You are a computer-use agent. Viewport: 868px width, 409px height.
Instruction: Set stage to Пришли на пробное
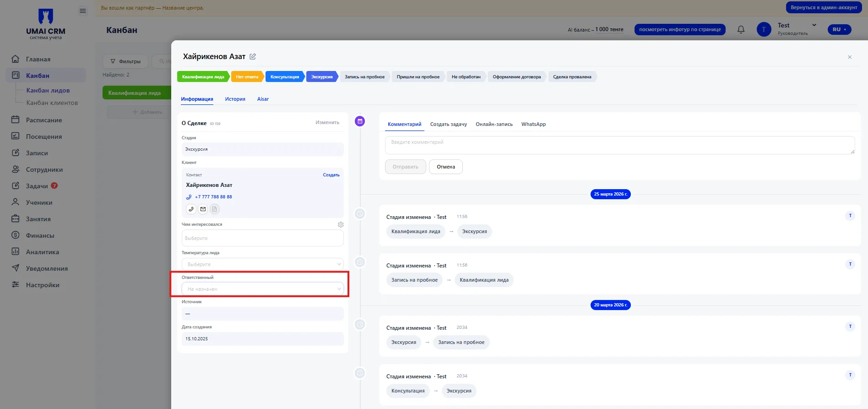(x=418, y=76)
